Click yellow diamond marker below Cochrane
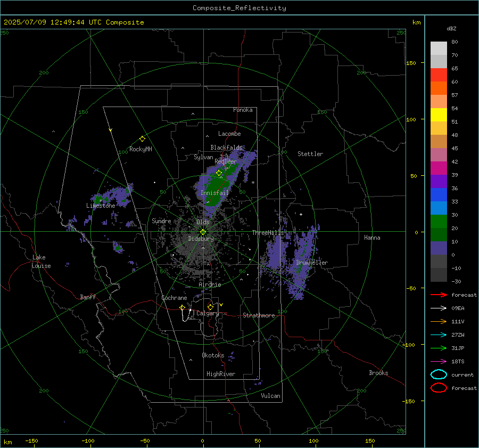 click(182, 307)
